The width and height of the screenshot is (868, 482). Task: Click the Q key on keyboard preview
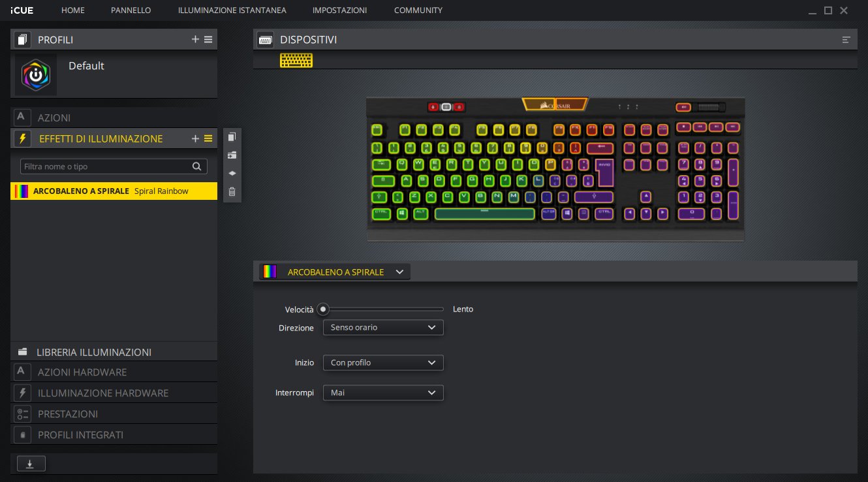401,164
